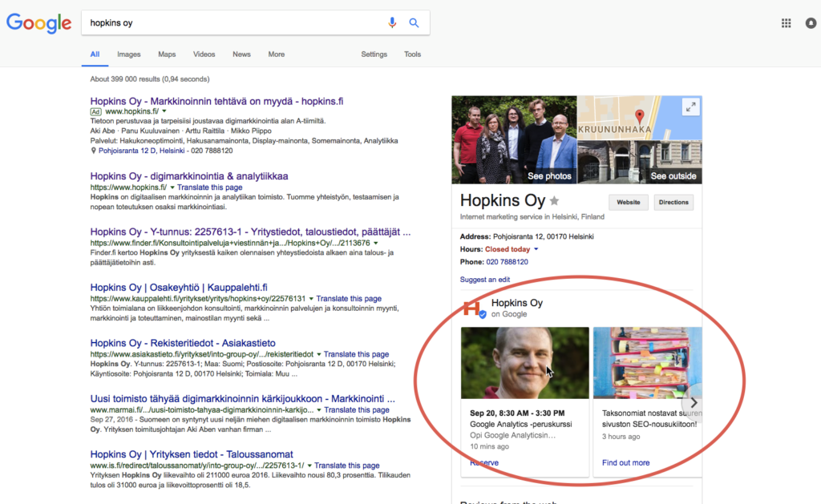Image resolution: width=821 pixels, height=504 pixels.
Task: Open the 'Uusi toimisto tähyää' Markkinointi result
Action: [x=242, y=399]
